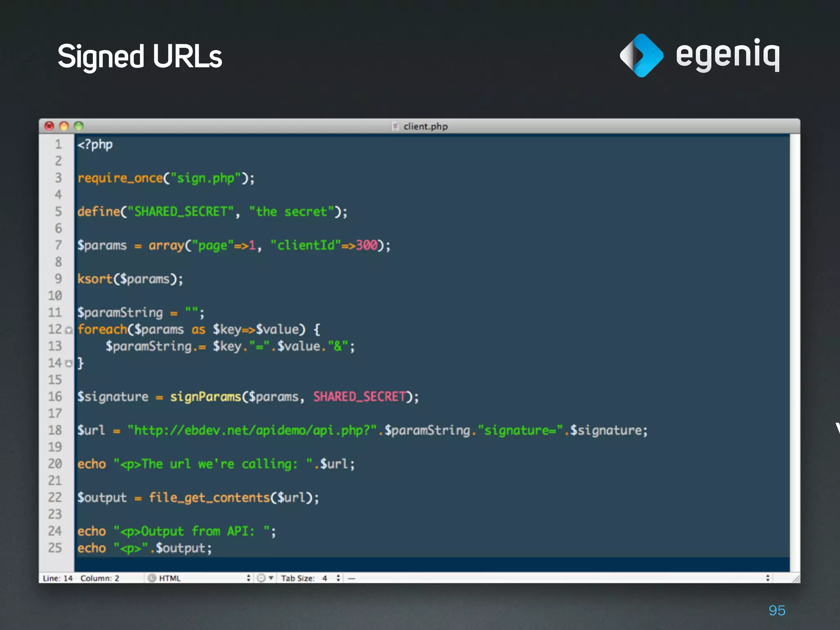The image size is (840, 630).
Task: Click line number 9 in the gutter
Action: 58,279
